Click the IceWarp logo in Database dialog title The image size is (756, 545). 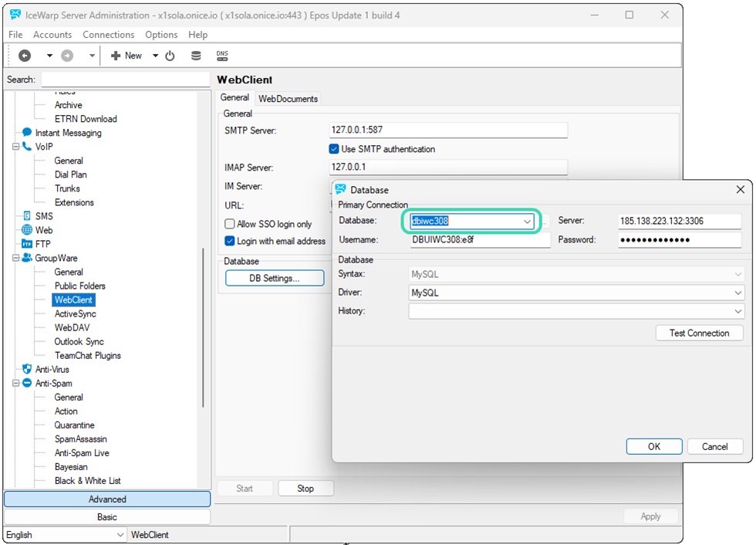341,189
